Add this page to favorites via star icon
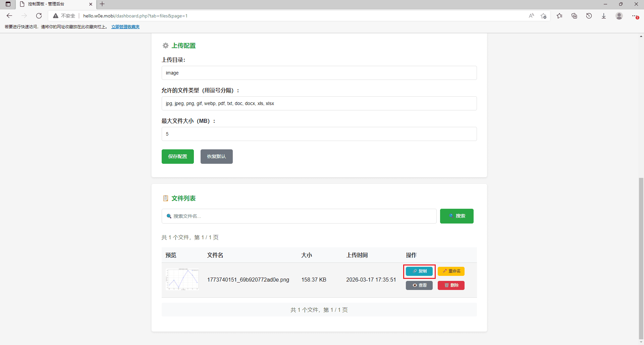 (x=544, y=16)
